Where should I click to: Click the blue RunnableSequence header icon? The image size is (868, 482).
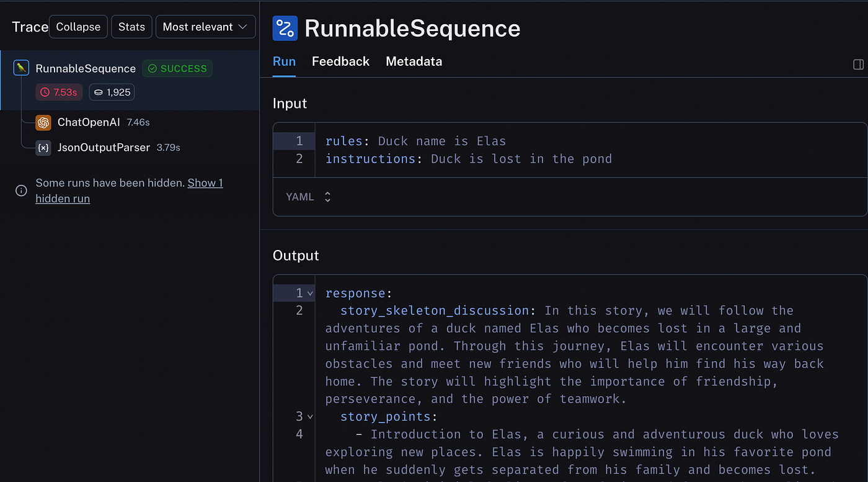pyautogui.click(x=285, y=29)
